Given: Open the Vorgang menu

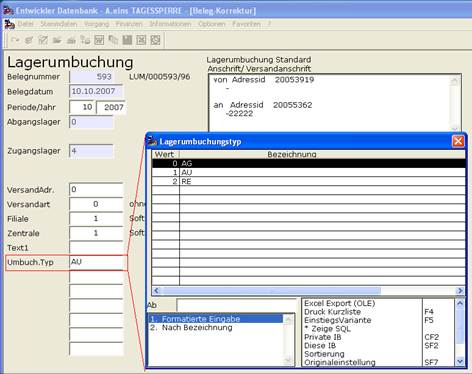Looking at the screenshot, I should [x=96, y=24].
